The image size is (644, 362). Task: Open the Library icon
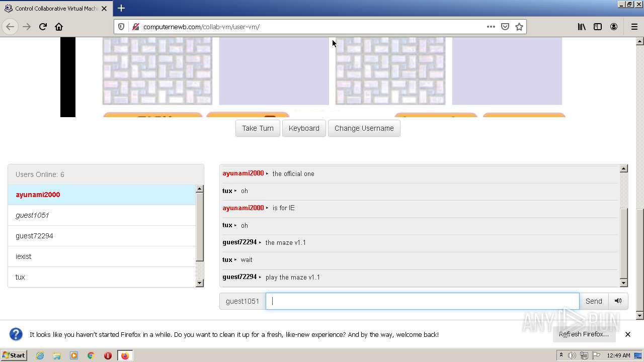point(582,27)
